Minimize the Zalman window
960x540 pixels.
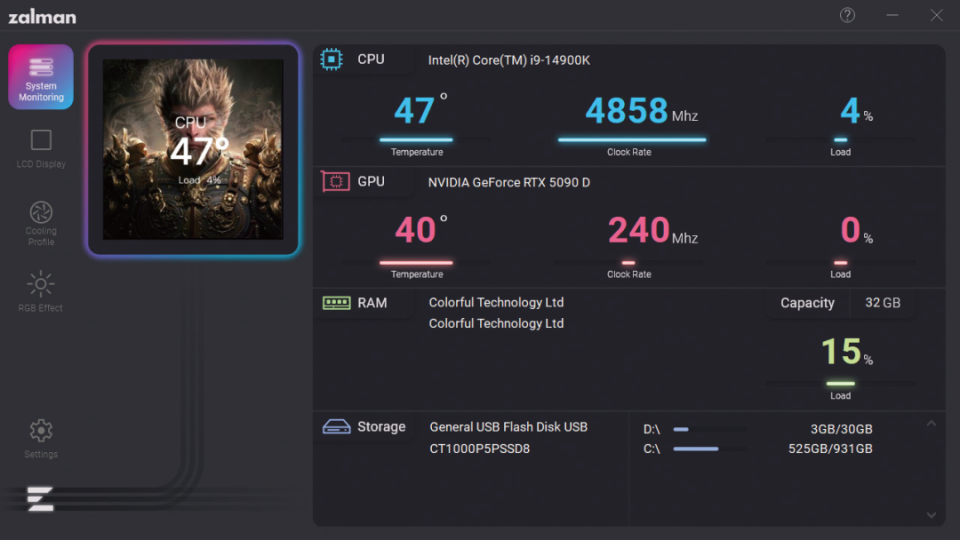[893, 15]
